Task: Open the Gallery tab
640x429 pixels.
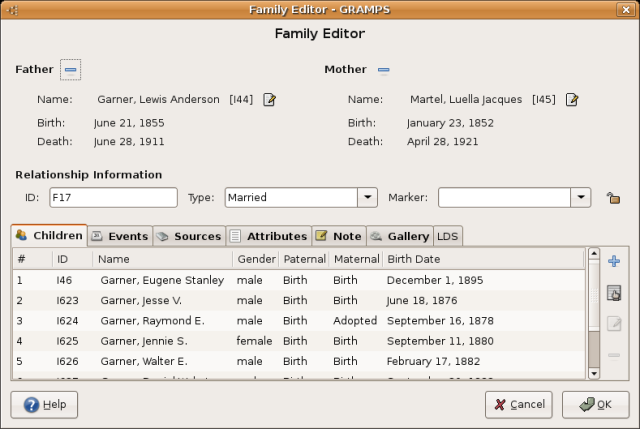Action: point(399,236)
